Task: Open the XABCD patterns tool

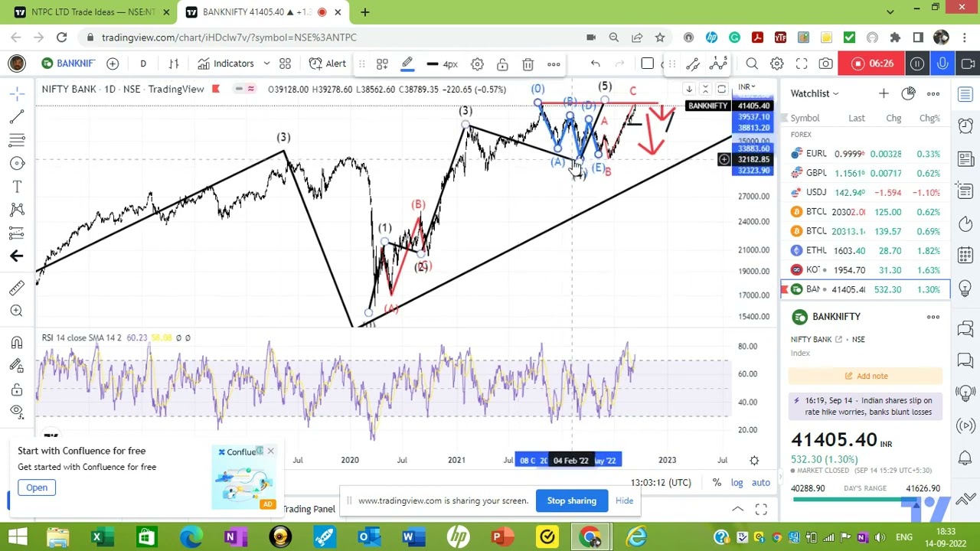Action: click(x=17, y=210)
